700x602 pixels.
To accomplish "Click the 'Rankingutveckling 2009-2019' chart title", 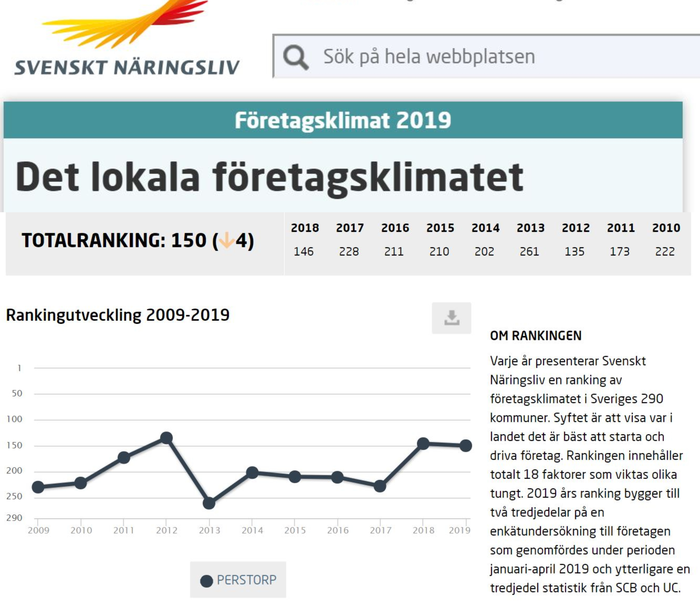I will (x=118, y=315).
